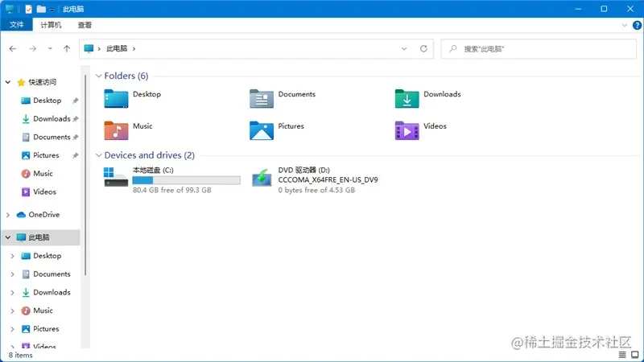644x362 pixels.
Task: Select Desktop under 此电脑 tree
Action: point(47,256)
